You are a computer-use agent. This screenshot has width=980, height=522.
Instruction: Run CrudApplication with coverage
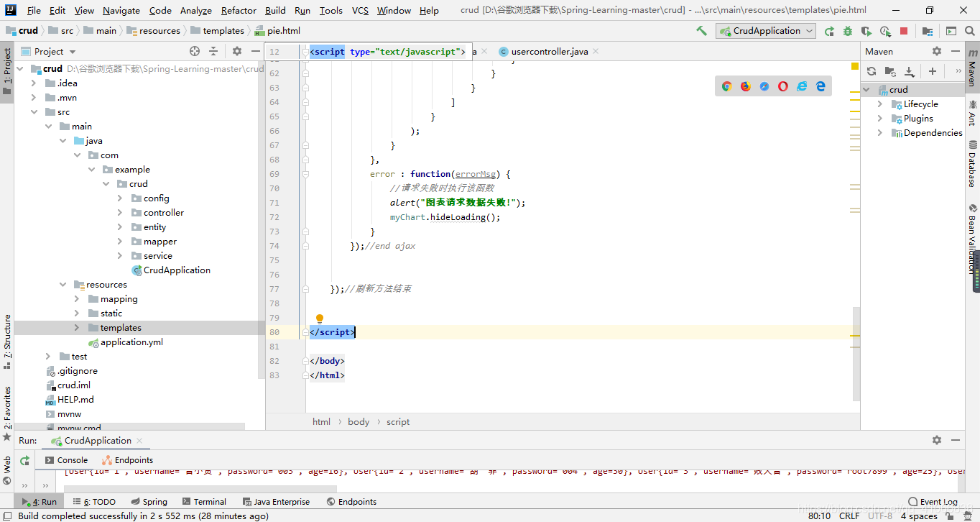click(866, 31)
